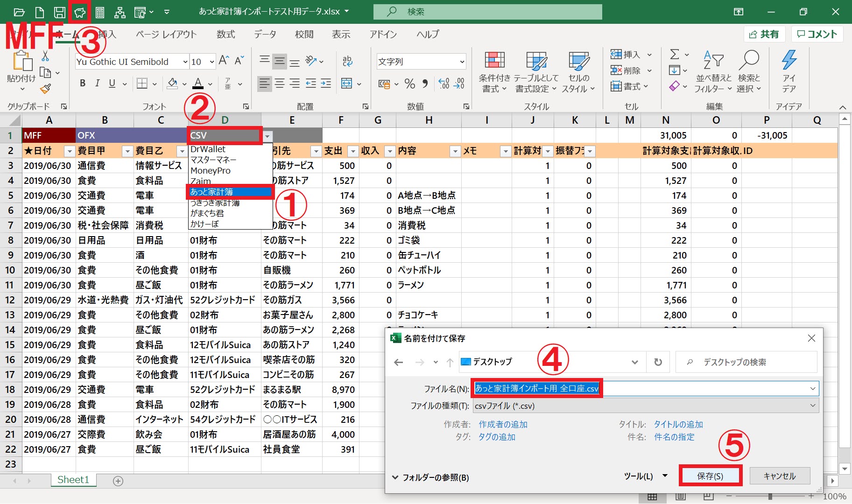
Task: Click the calculator icon in quick access toolbar
Action: 99,12
